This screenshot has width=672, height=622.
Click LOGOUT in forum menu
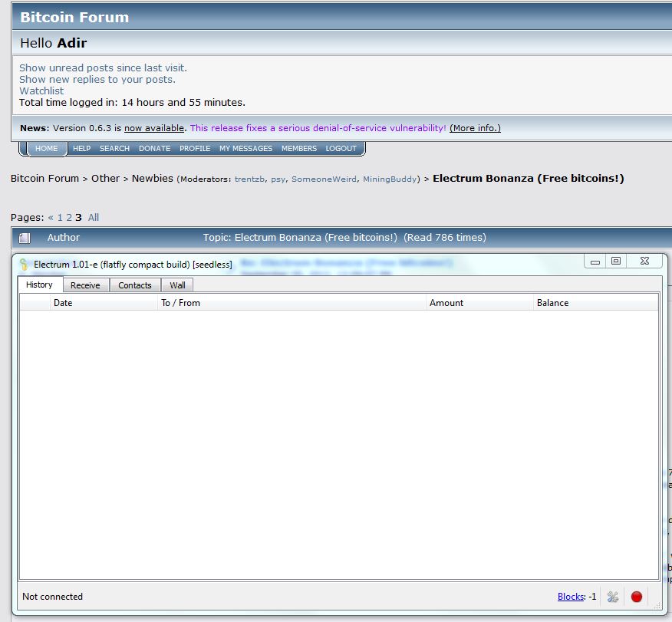pyautogui.click(x=341, y=148)
